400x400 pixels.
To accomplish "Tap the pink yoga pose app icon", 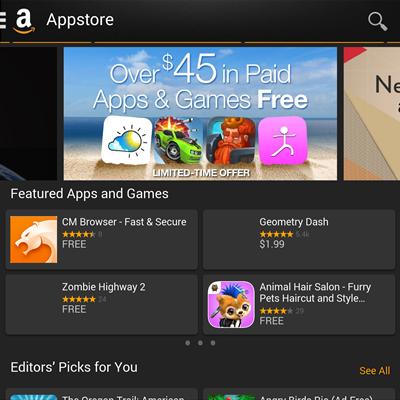I will pyautogui.click(x=283, y=140).
